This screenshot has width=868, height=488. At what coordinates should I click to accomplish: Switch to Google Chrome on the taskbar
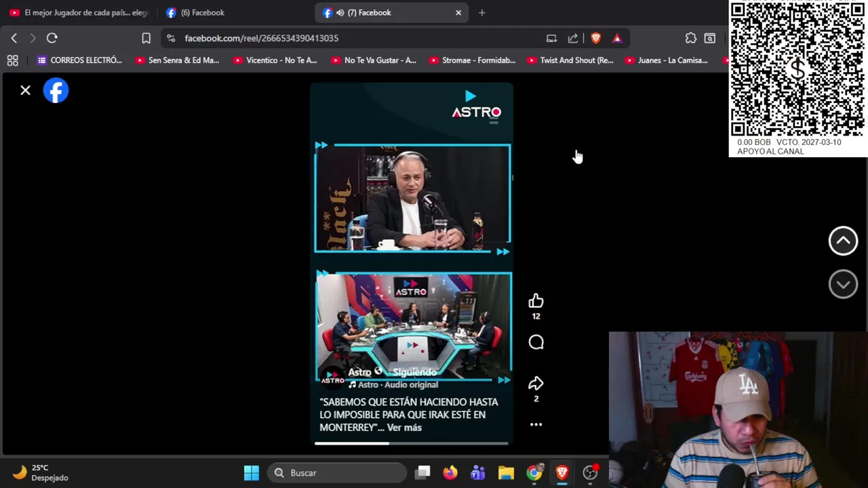[534, 472]
